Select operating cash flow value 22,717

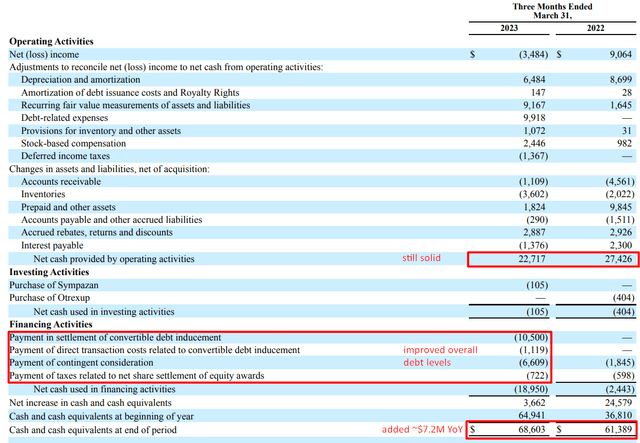click(x=532, y=259)
